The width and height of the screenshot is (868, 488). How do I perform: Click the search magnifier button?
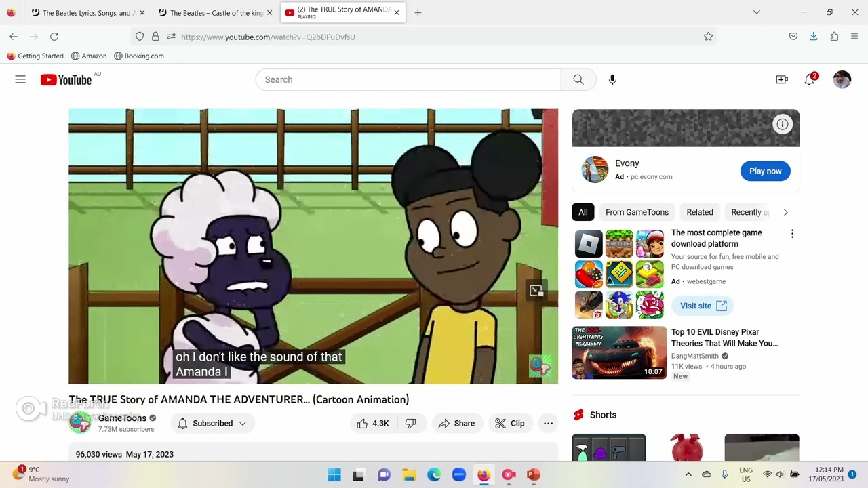click(x=578, y=79)
